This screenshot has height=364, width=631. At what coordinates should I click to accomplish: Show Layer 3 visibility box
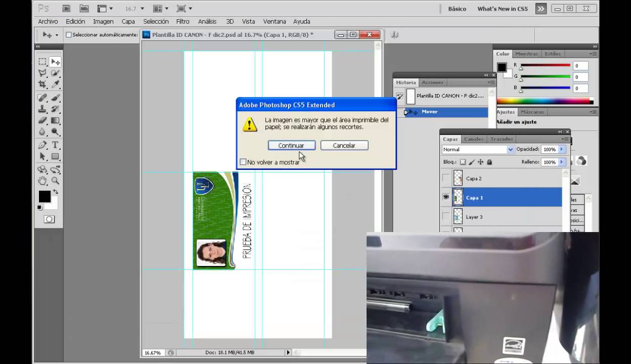446,217
